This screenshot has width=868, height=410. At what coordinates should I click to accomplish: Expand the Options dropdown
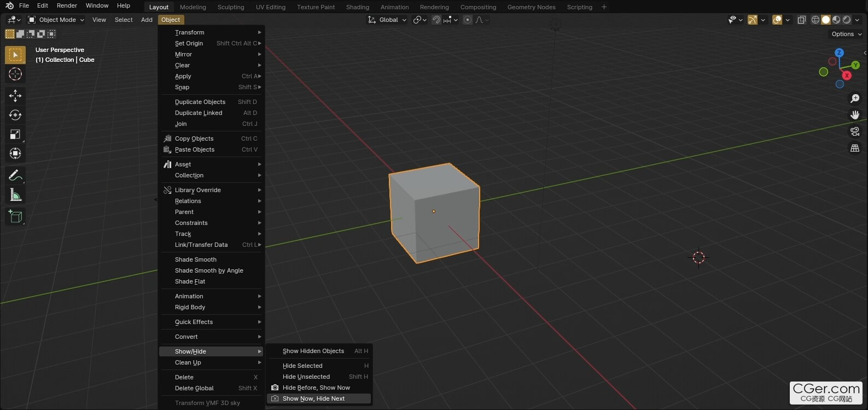coord(846,34)
